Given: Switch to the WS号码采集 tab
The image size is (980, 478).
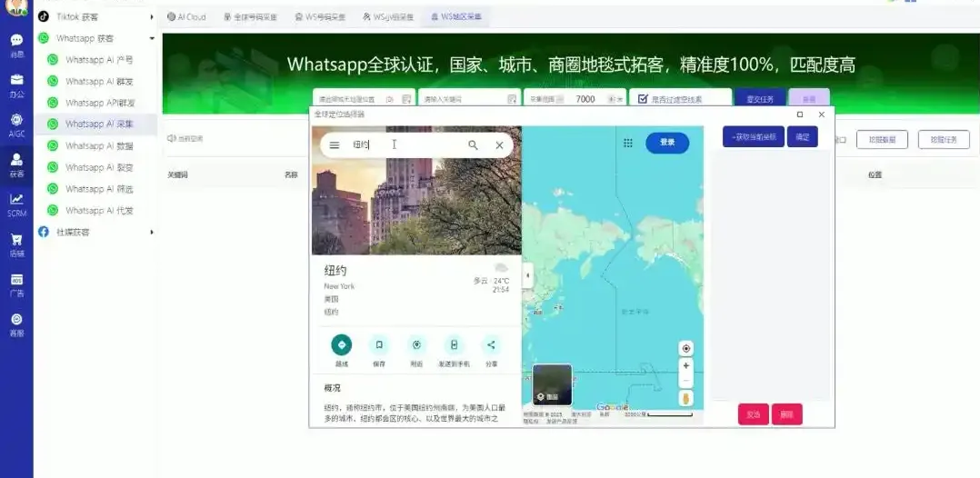Looking at the screenshot, I should [x=320, y=17].
